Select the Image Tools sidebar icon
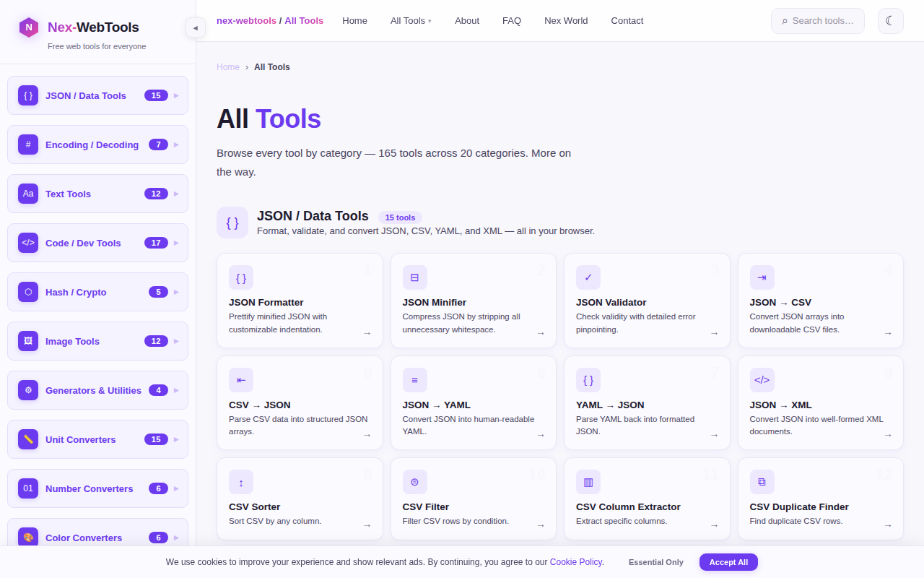The height and width of the screenshot is (578, 924). (x=27, y=341)
